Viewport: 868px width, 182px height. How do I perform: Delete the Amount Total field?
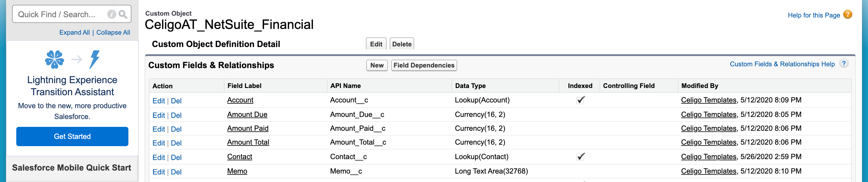pyautogui.click(x=176, y=143)
